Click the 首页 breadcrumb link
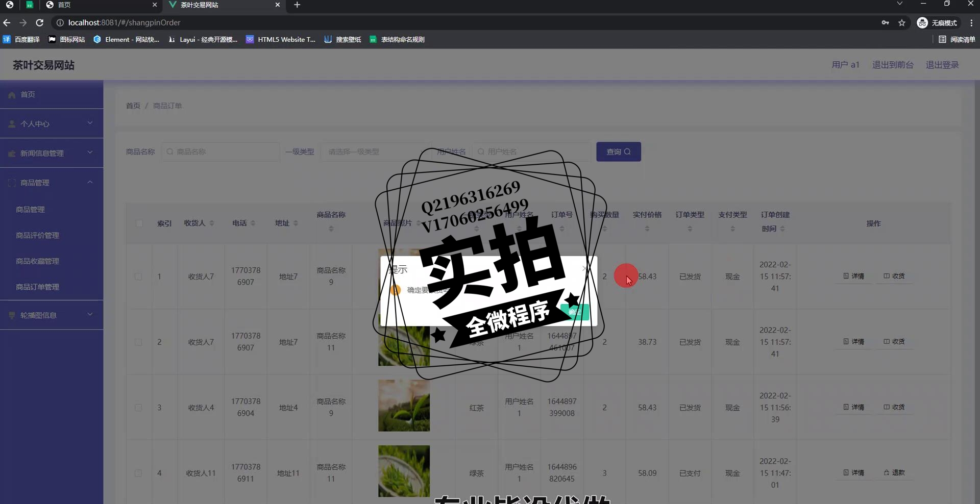The image size is (980, 504). coord(133,106)
